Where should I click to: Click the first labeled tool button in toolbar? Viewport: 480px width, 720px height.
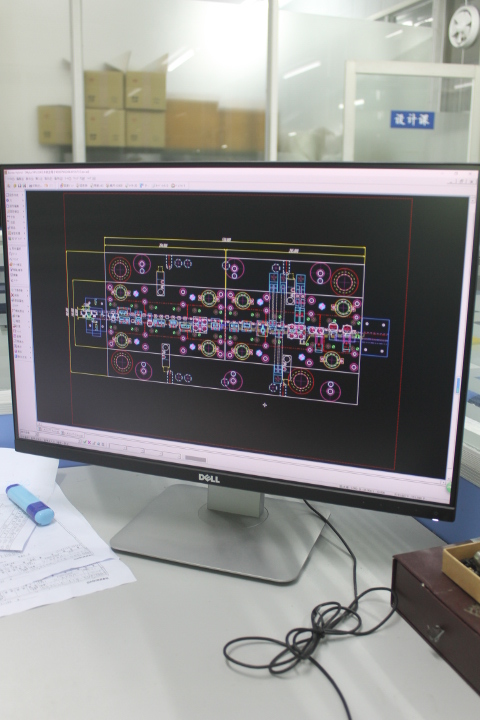coord(35,186)
